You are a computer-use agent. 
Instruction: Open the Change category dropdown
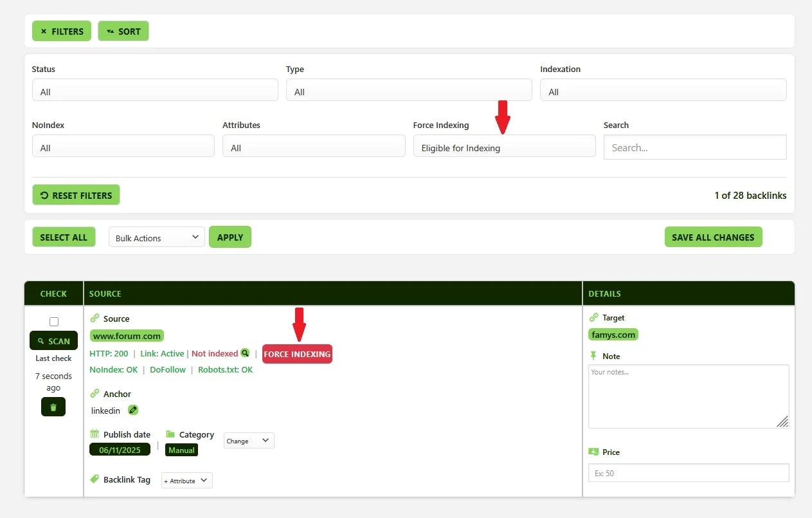pos(248,441)
